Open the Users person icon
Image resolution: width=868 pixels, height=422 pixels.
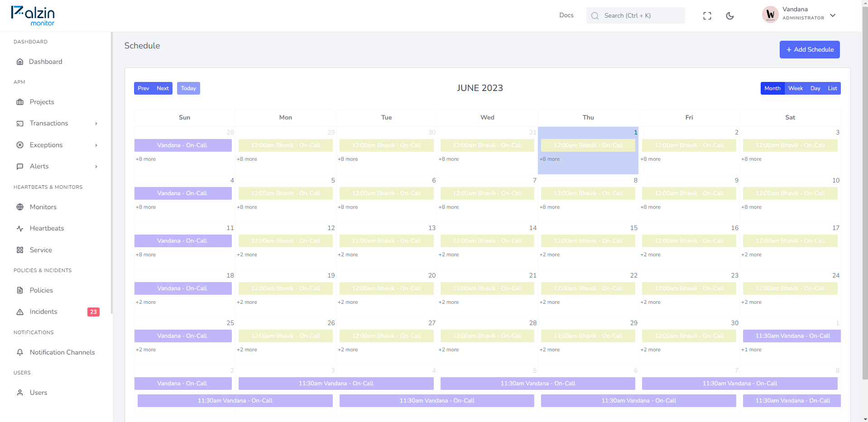[x=20, y=393]
